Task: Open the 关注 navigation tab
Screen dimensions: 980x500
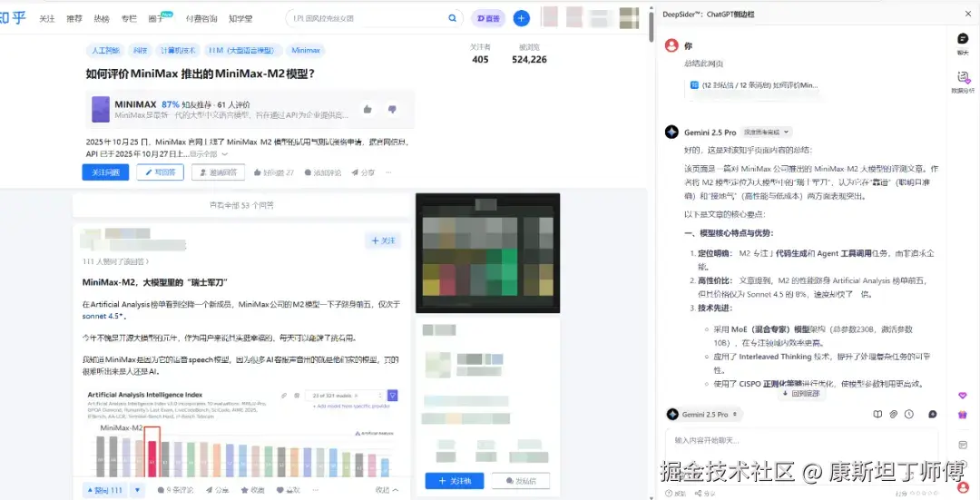Action: (x=47, y=19)
